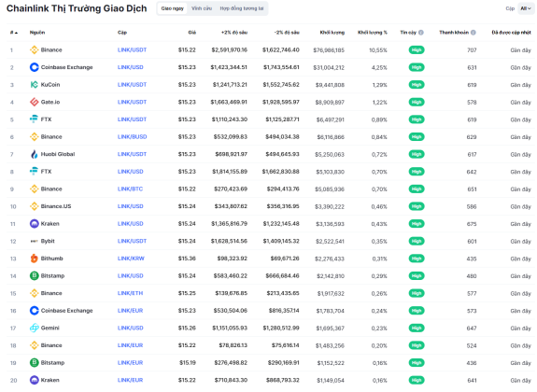Click depth value $2,591,970.16
This screenshot has height=392, width=537.
[229, 50]
